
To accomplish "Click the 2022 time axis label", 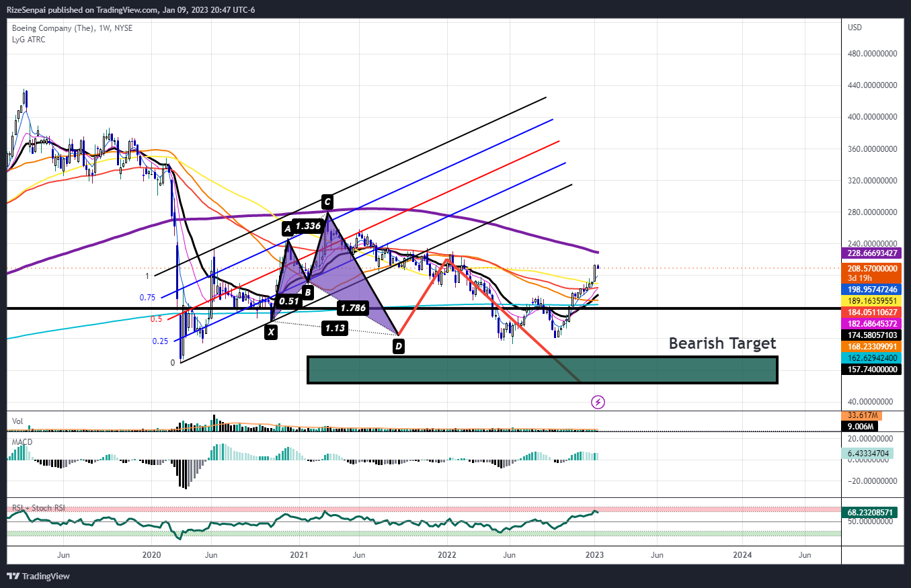I will tap(447, 555).
